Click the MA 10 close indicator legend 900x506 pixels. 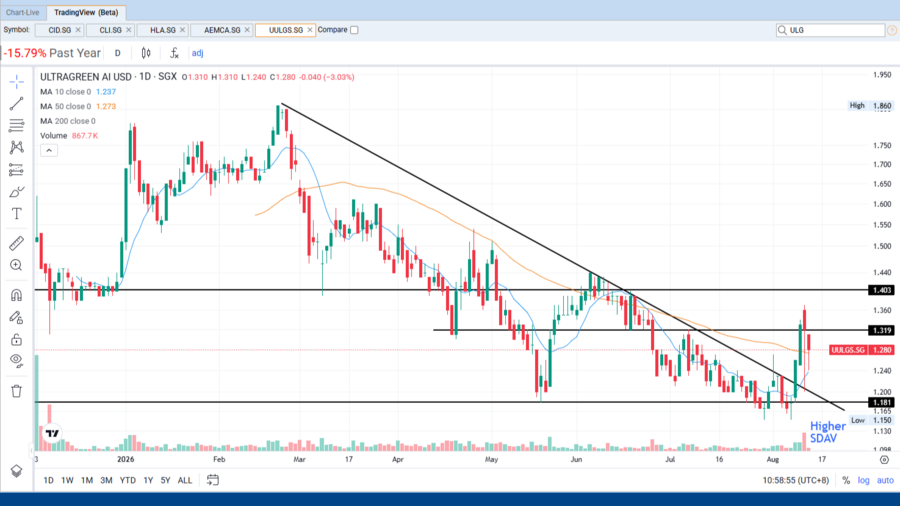pos(78,92)
